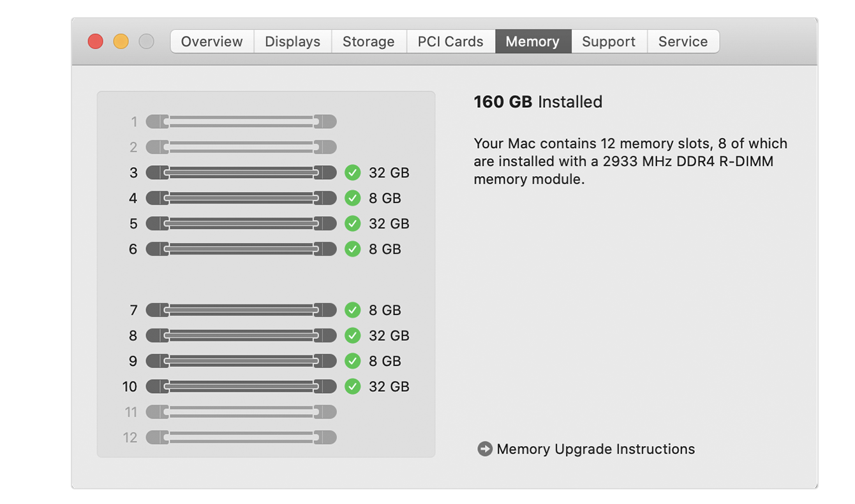Click the memory module in slot 8

[x=241, y=336]
